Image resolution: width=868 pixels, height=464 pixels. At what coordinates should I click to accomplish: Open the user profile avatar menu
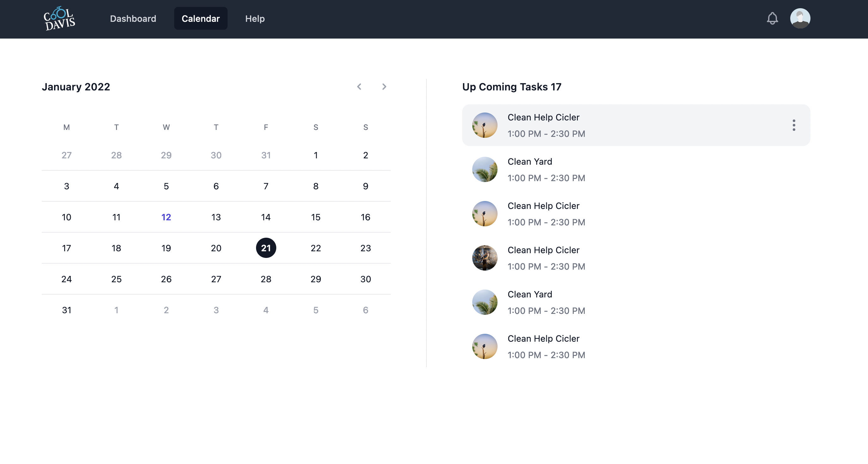(x=800, y=19)
